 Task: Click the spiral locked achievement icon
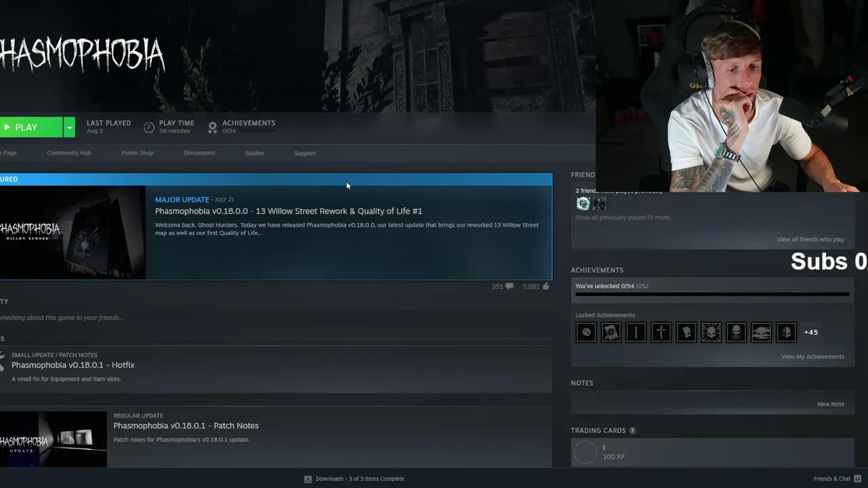586,332
